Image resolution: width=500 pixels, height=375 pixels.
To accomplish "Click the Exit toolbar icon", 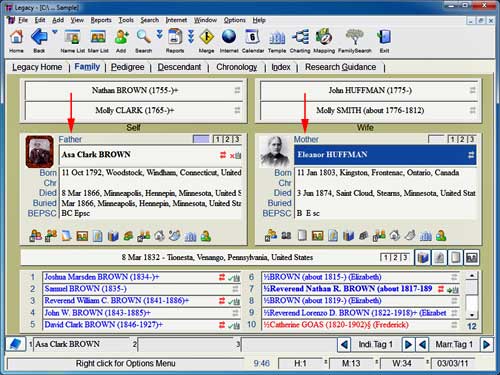I will click(384, 37).
